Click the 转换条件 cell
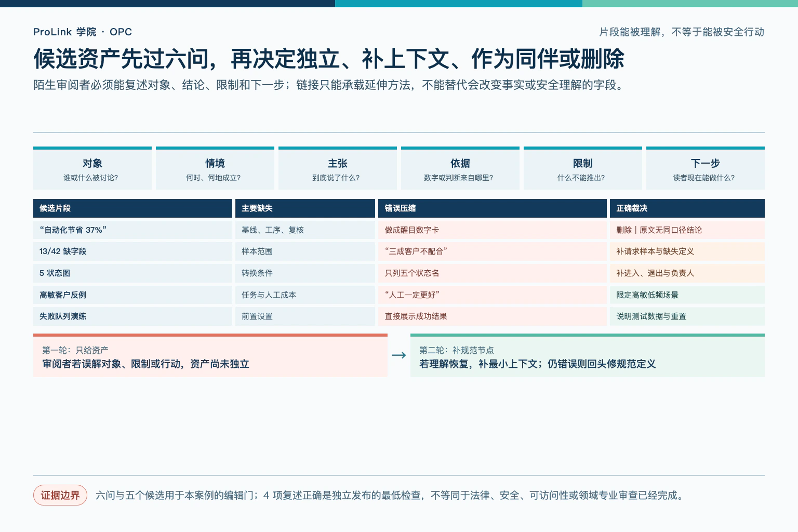798x532 pixels. coord(305,273)
